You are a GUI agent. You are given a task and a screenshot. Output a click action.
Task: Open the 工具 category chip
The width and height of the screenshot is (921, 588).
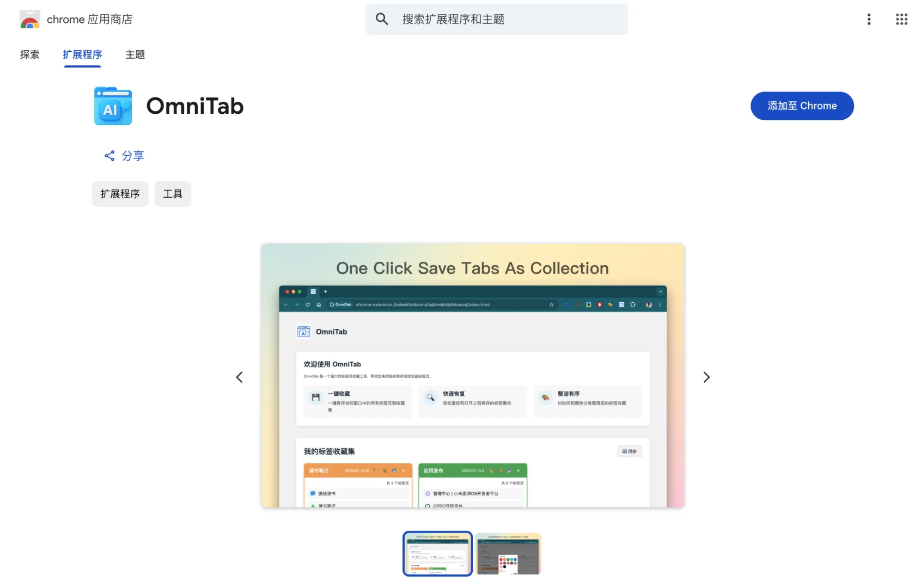(173, 194)
